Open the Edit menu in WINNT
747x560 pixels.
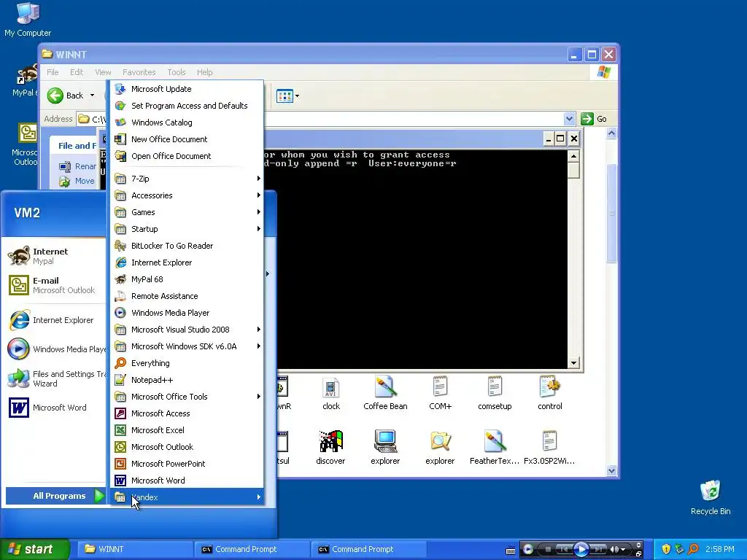click(x=76, y=72)
